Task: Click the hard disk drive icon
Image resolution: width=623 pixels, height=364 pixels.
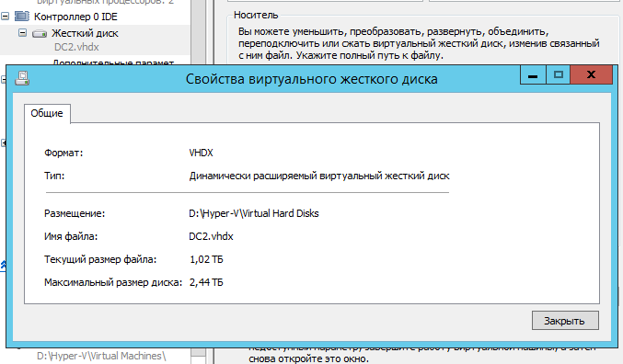Action: (x=40, y=34)
